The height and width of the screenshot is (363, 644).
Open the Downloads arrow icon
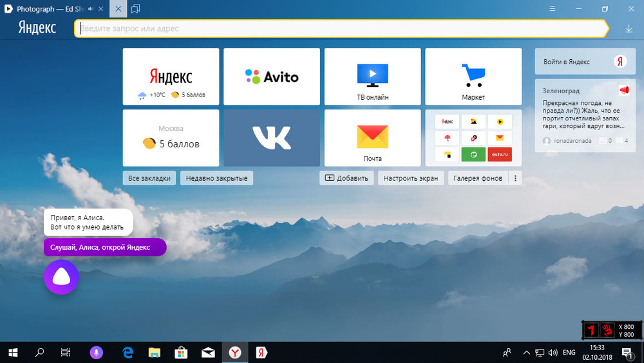tap(629, 29)
